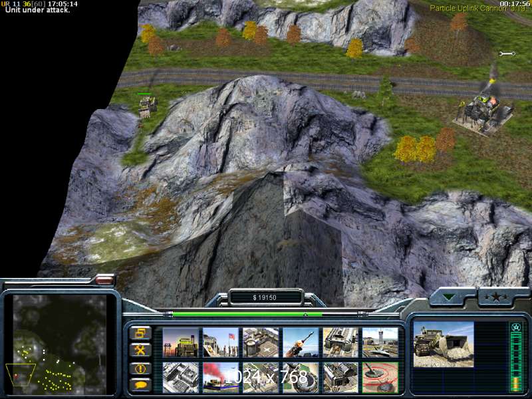This screenshot has width=532, height=399.
Task: Click the green experience progress bar
Action: pos(247,315)
